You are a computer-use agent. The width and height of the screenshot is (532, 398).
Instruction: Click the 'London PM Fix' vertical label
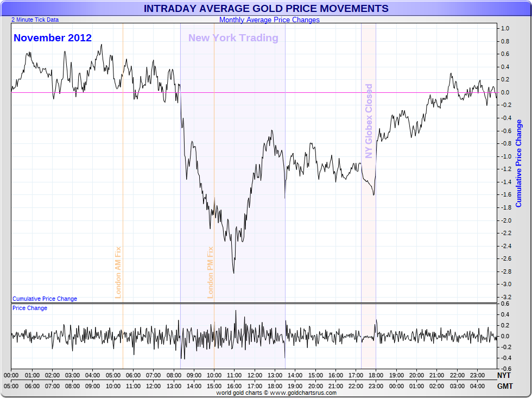click(211, 273)
